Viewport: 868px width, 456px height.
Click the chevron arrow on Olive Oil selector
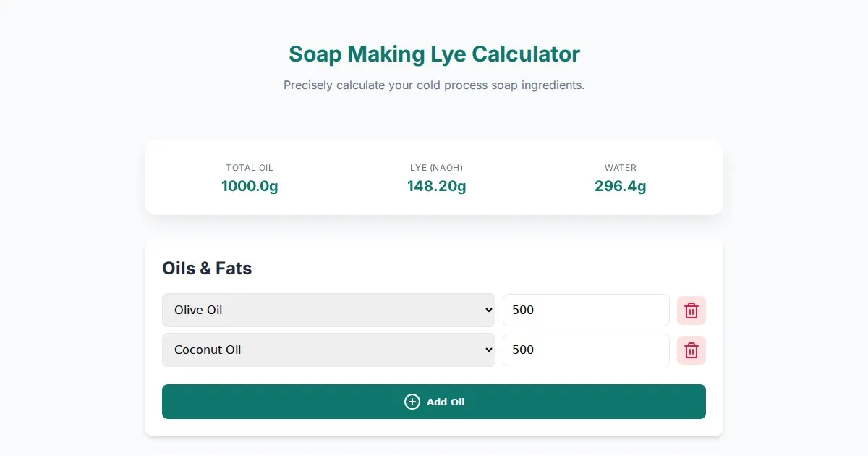[x=487, y=310]
